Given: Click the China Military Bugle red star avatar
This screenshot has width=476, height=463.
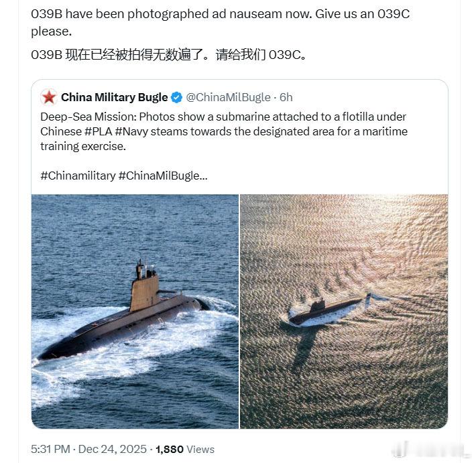Looking at the screenshot, I should pos(49,98).
